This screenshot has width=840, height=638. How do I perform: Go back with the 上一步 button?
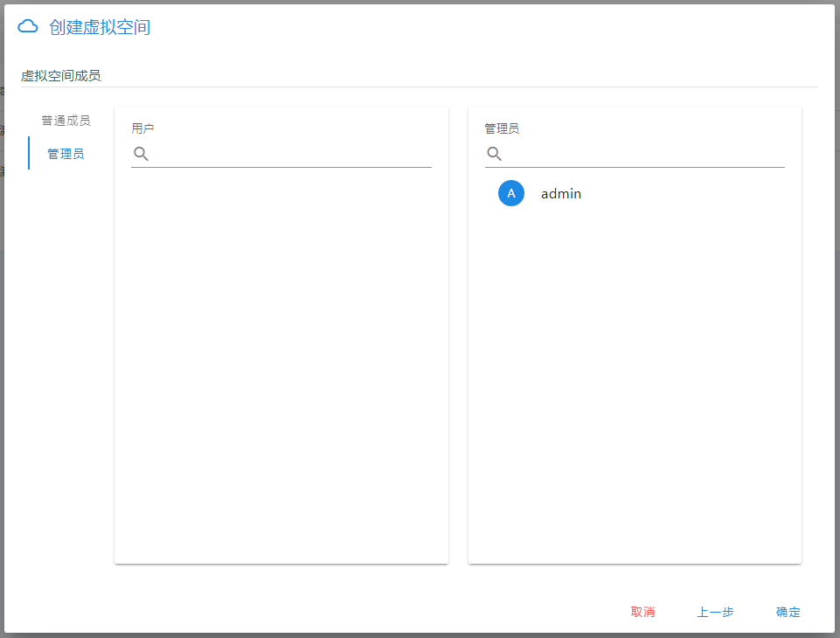pyautogui.click(x=715, y=612)
